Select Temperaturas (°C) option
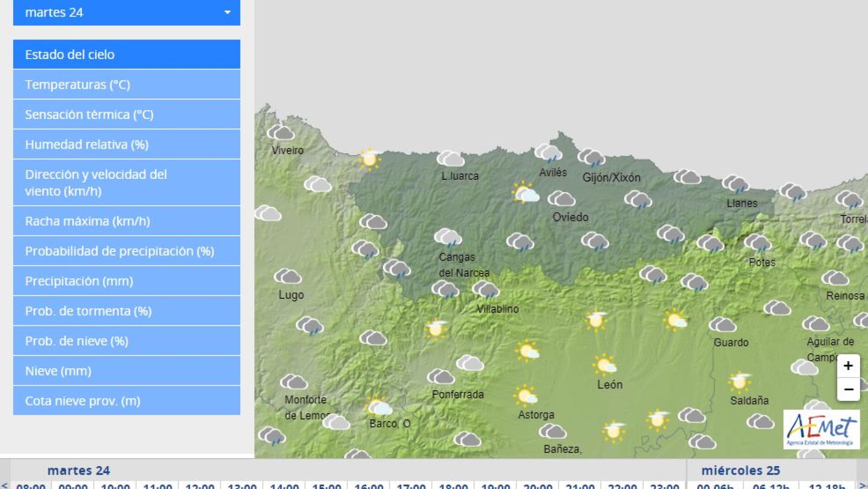This screenshot has height=489, width=868. pos(127,85)
